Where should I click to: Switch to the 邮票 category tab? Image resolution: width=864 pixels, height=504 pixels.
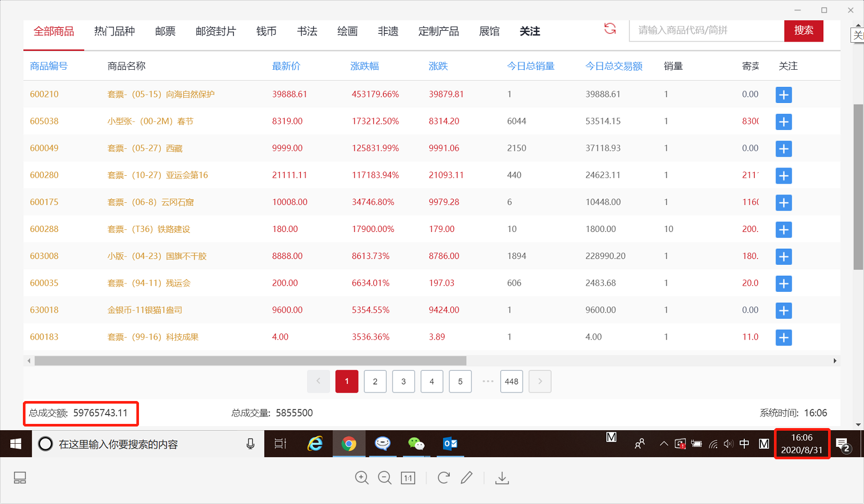tap(165, 32)
